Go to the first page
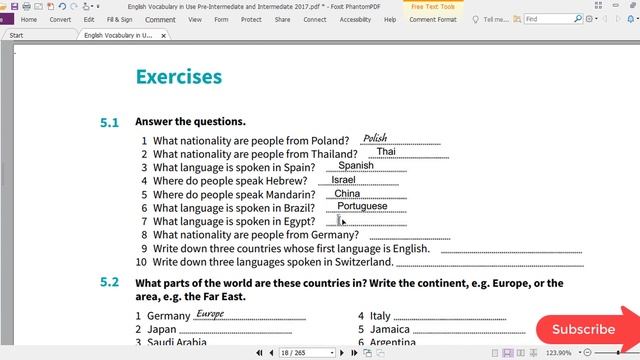The width and height of the screenshot is (640, 360). click(x=259, y=353)
